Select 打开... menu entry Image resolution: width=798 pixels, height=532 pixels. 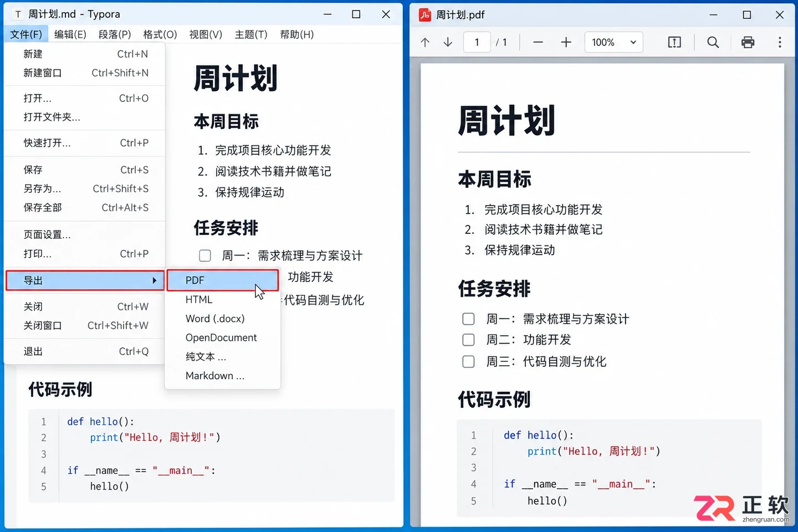coord(85,98)
